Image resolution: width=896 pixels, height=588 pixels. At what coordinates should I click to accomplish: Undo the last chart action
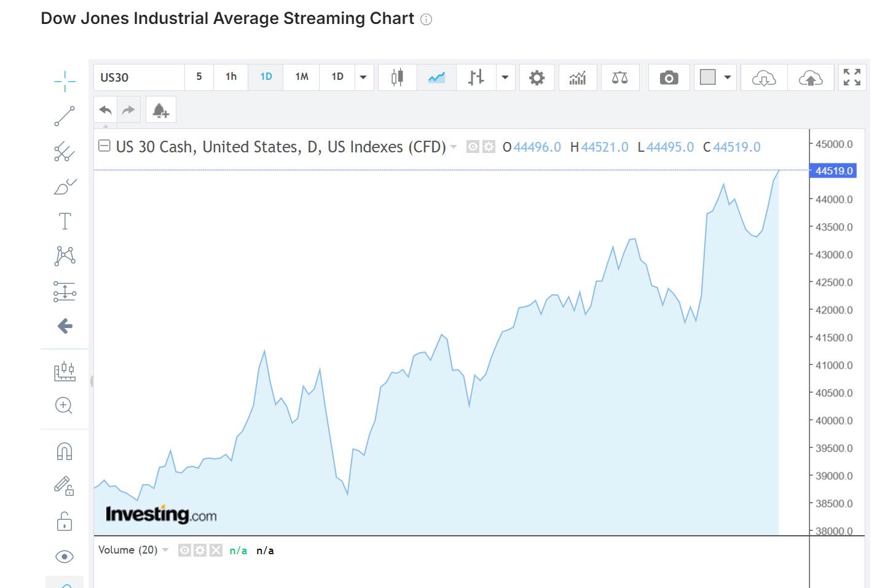pos(106,110)
